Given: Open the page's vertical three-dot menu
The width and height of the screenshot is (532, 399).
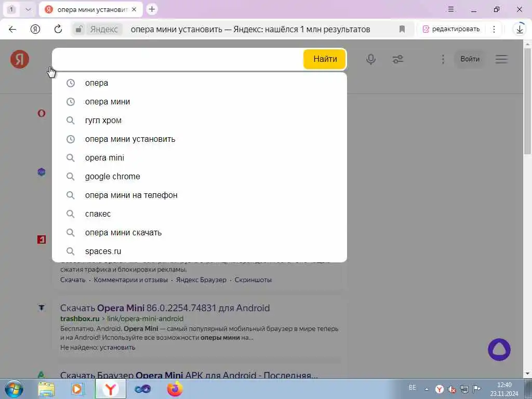Looking at the screenshot, I should [443, 59].
